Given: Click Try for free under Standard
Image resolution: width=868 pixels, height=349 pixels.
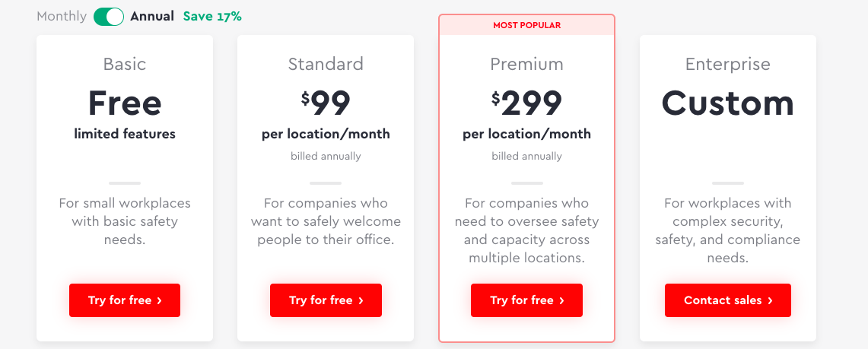Looking at the screenshot, I should click(x=326, y=300).
